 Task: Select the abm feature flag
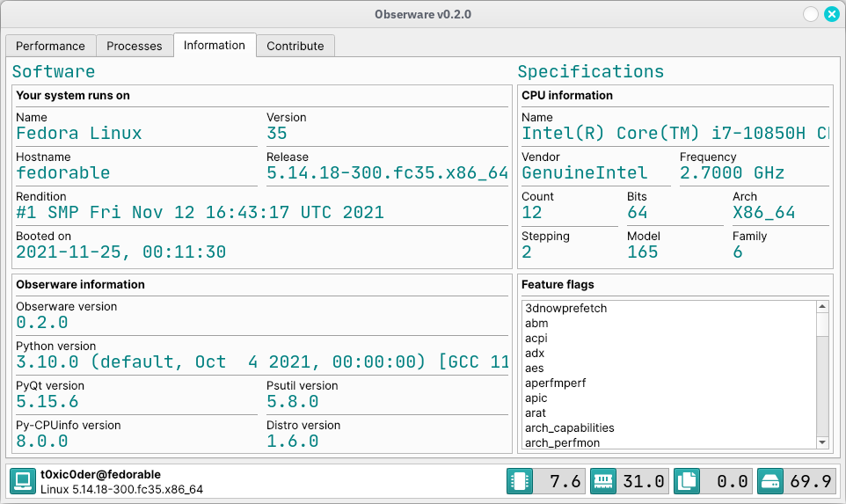pos(669,323)
